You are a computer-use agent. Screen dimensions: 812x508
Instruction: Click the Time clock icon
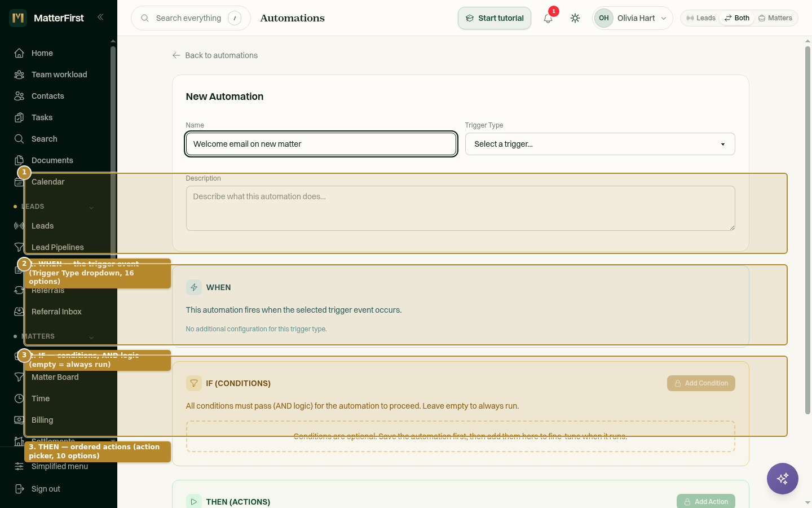19,398
